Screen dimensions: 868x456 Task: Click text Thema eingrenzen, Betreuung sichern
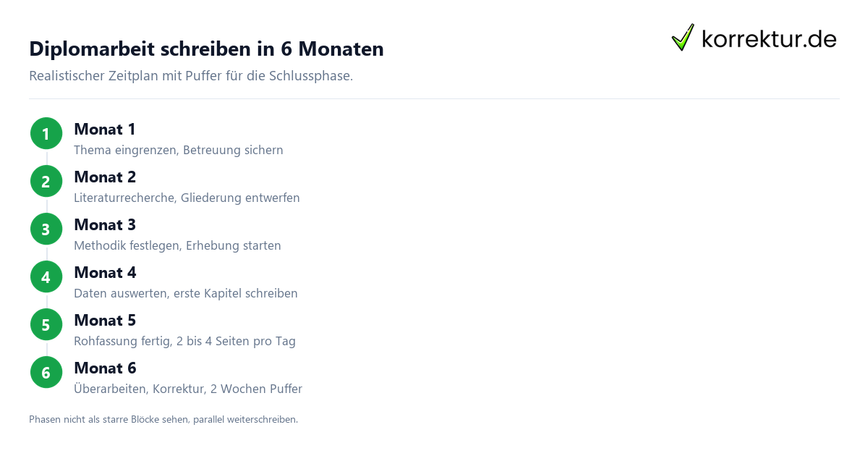coord(179,151)
